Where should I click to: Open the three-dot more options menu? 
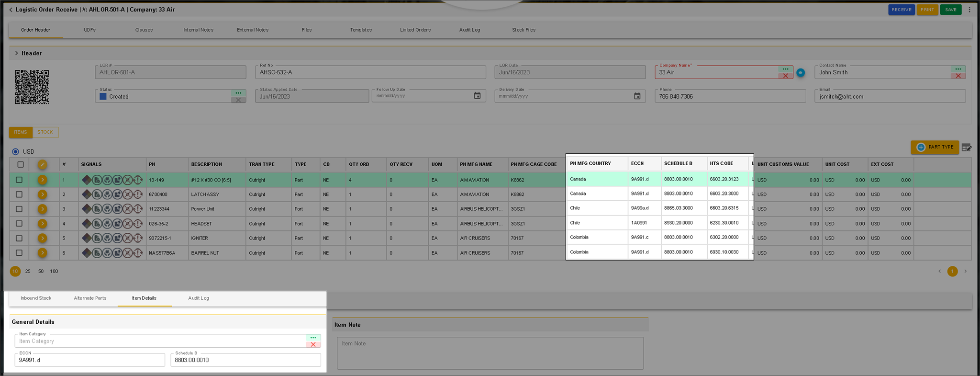[969, 10]
